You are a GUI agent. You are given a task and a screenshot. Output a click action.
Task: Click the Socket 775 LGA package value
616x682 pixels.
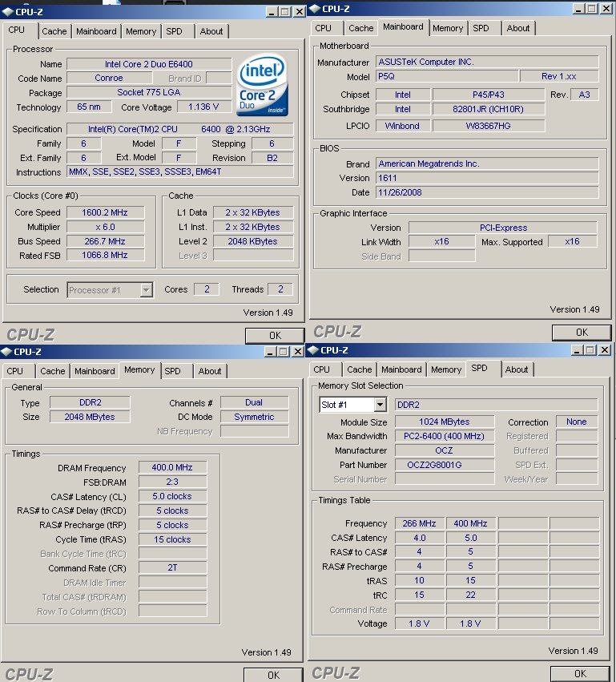click(149, 92)
